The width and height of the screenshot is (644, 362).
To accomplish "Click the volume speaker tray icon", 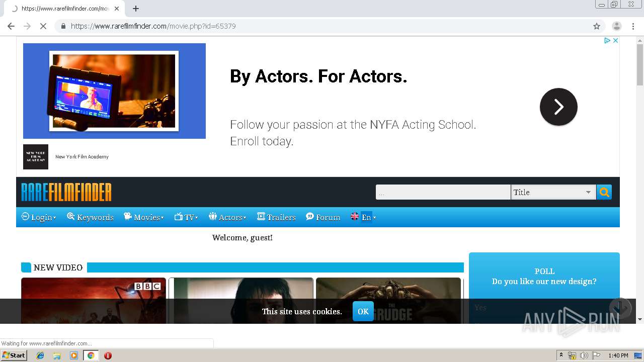I will click(x=584, y=355).
